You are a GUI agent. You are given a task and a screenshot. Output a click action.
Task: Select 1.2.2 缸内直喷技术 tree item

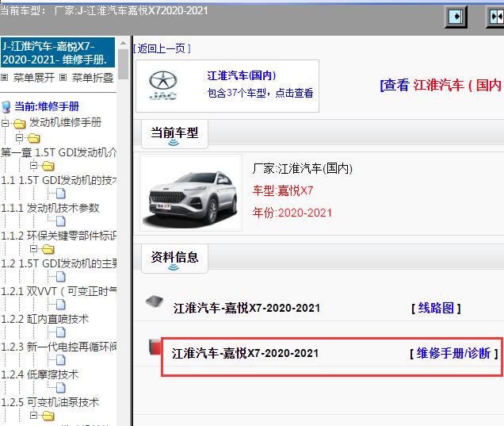(x=44, y=319)
